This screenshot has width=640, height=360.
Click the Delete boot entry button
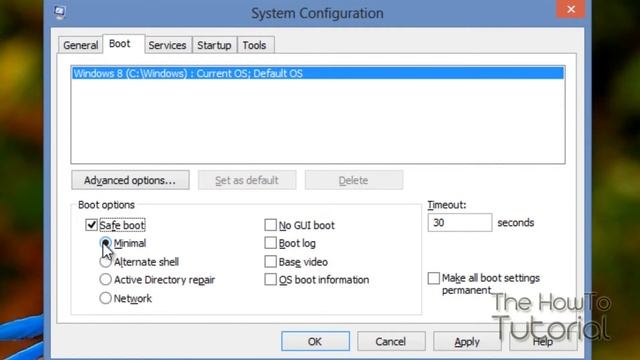click(353, 180)
